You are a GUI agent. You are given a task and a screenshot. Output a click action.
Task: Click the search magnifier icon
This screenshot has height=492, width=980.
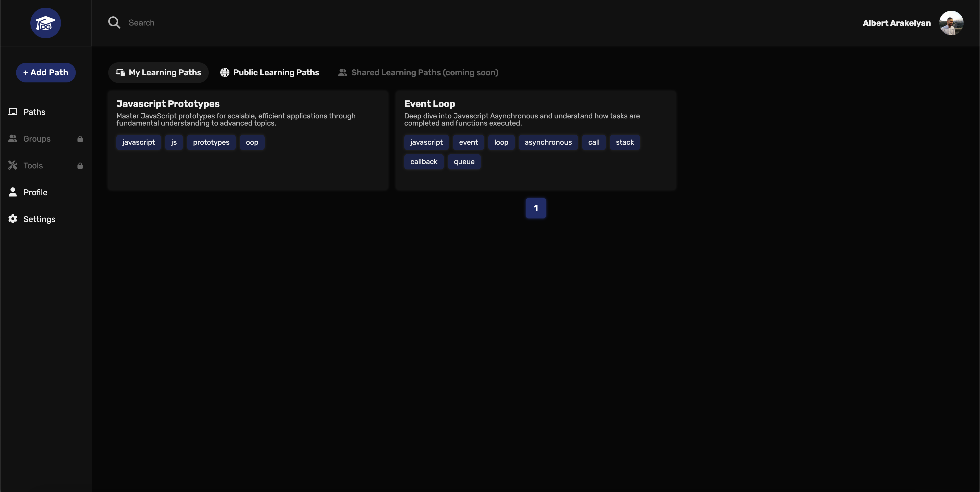pyautogui.click(x=114, y=22)
